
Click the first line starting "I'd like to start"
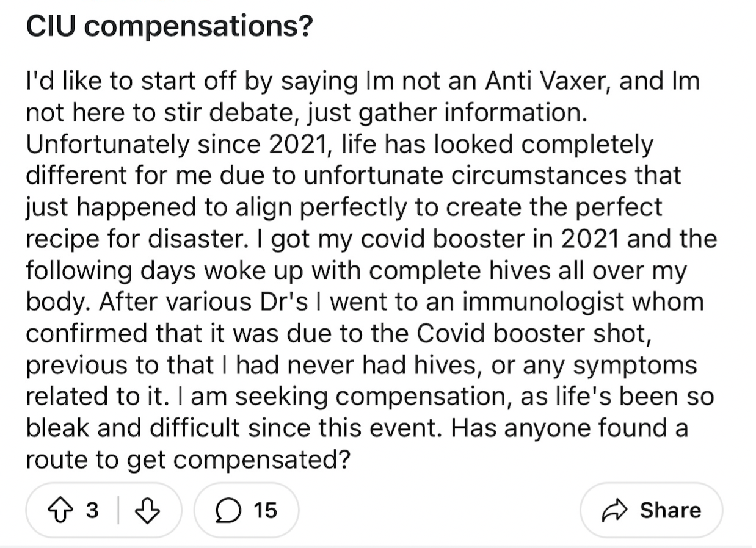pos(363,81)
